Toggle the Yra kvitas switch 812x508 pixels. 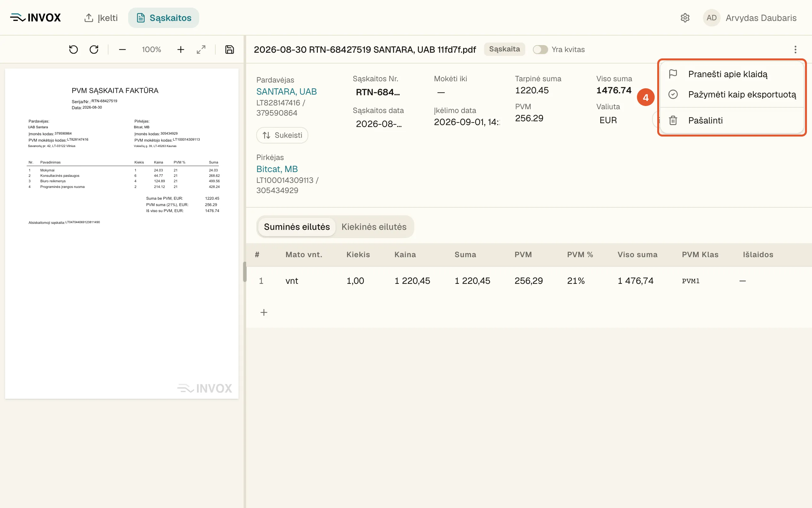(x=540, y=50)
